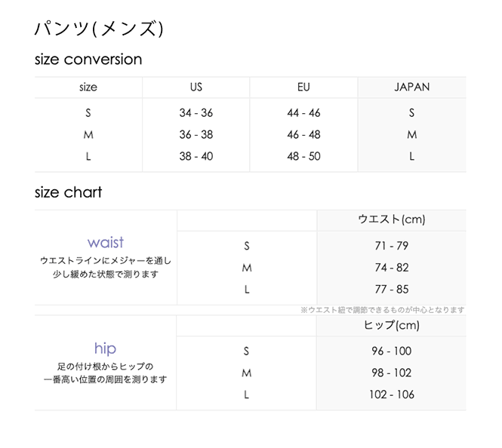Select the US size range 34 - 36
Viewport: 502px width, 448px height.
click(x=196, y=113)
